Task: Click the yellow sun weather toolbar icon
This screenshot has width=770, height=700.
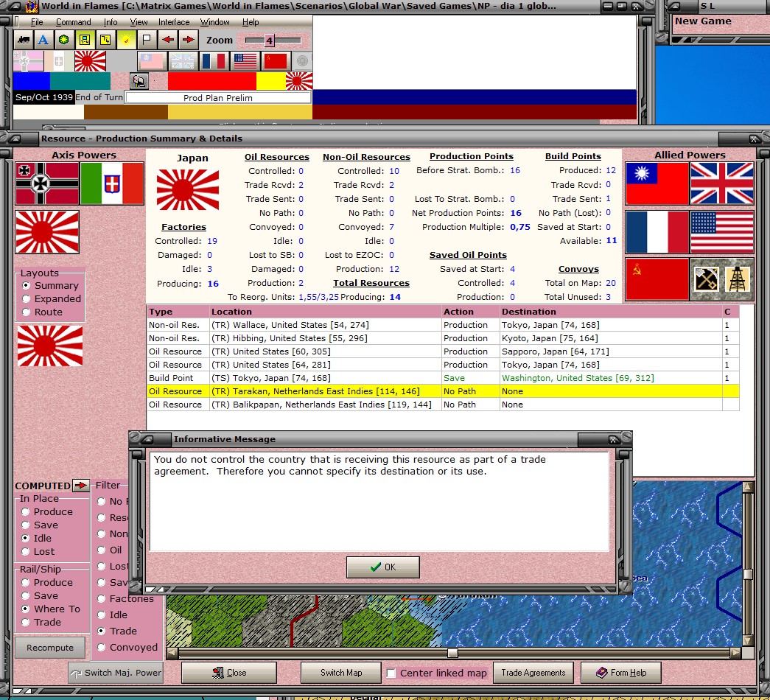Action: (126, 40)
